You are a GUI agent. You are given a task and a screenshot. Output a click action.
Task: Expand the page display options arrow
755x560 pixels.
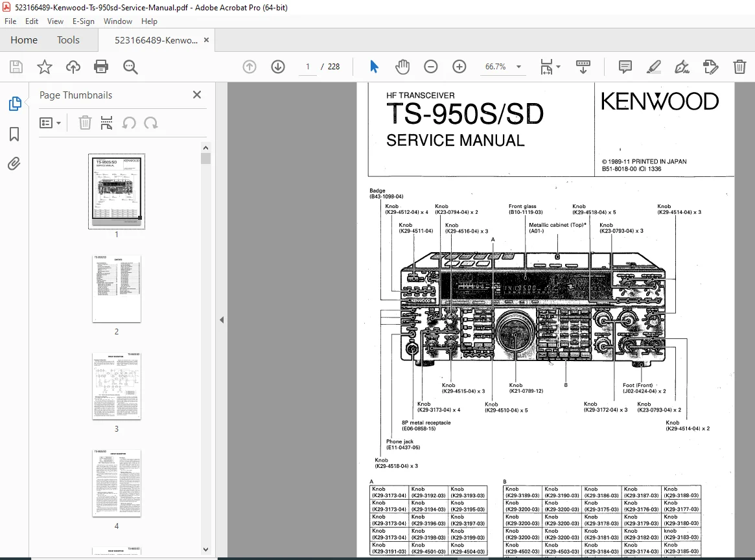point(559,67)
